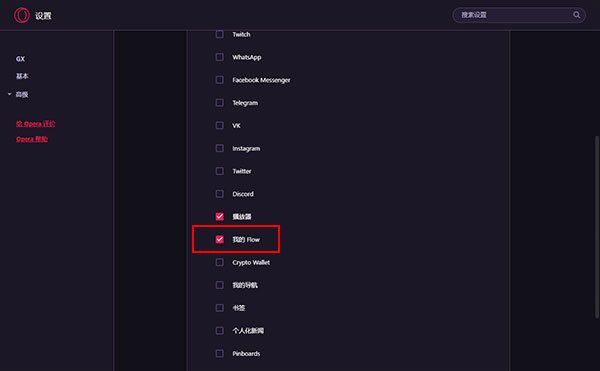
Task: Tick the Facebook Messenger checkbox
Action: (x=220, y=80)
